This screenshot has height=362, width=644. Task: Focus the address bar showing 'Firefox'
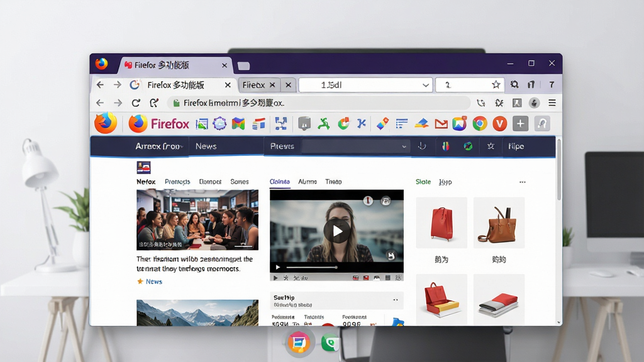(x=318, y=102)
